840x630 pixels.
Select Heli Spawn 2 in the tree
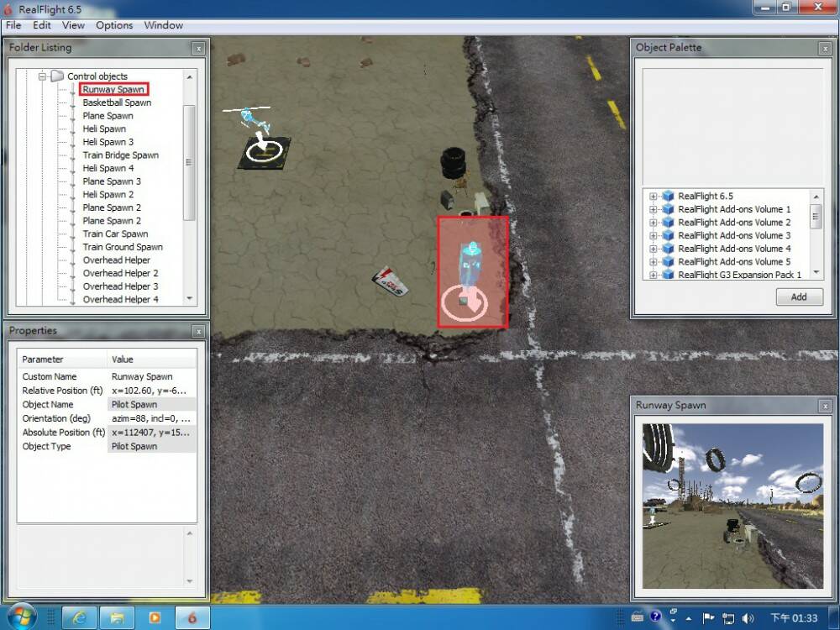click(x=108, y=195)
